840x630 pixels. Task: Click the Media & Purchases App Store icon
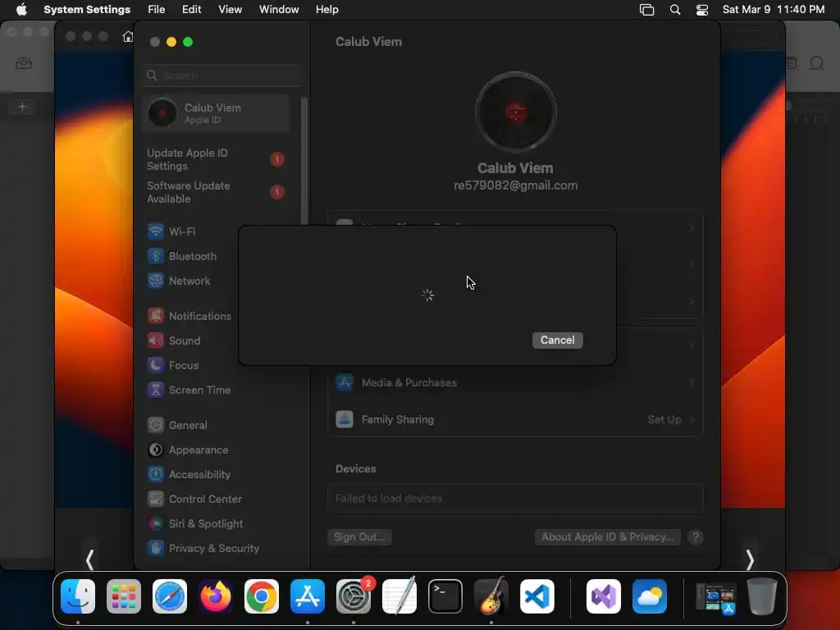tap(345, 382)
